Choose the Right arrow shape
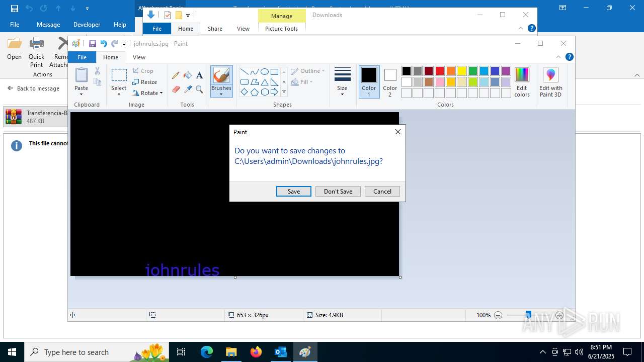Image resolution: width=644 pixels, height=362 pixels. click(x=274, y=92)
